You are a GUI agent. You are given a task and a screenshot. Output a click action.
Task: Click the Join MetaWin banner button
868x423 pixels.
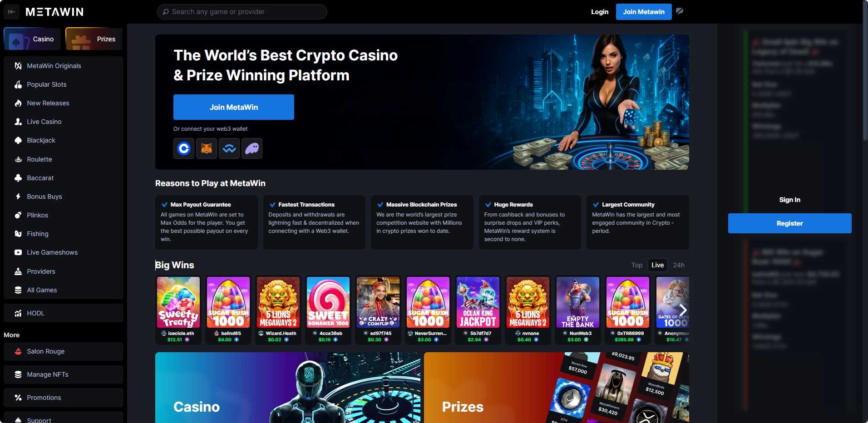[x=234, y=107]
